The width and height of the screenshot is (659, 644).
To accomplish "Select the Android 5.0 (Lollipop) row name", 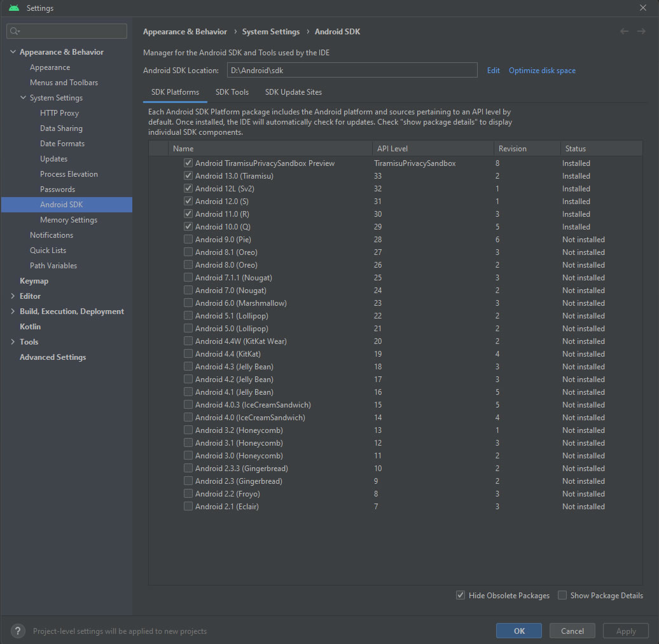I will [232, 329].
